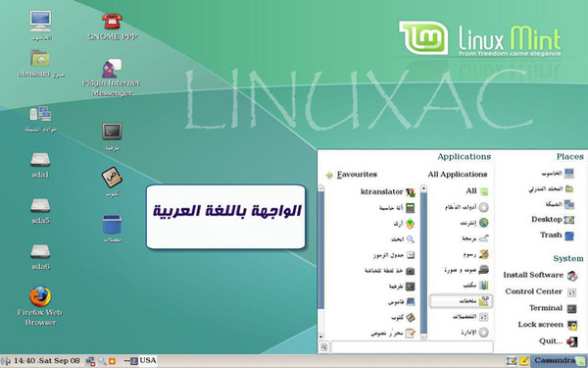Open the calculator (آلة حاسبة) favourite
588x368 pixels.
(397, 208)
